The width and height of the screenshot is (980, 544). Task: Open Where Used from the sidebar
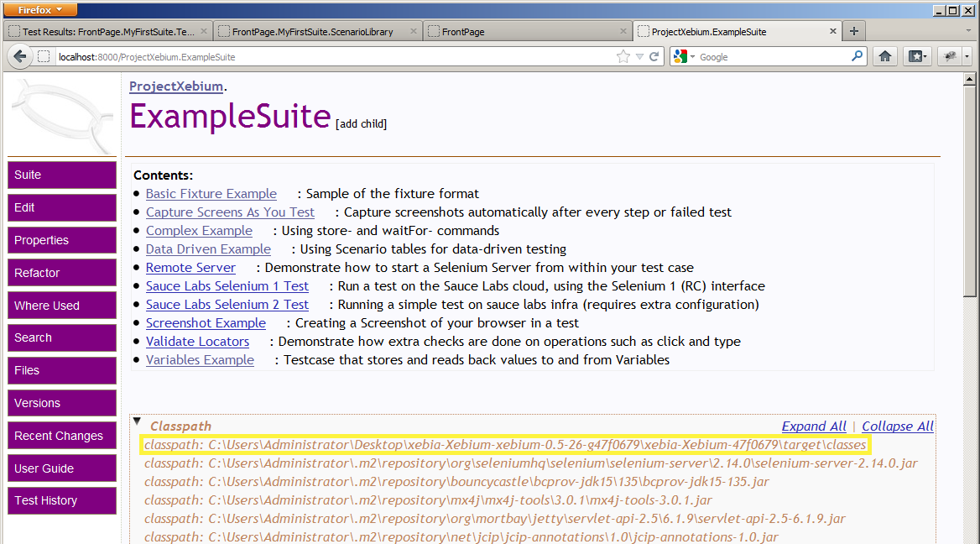click(x=62, y=306)
